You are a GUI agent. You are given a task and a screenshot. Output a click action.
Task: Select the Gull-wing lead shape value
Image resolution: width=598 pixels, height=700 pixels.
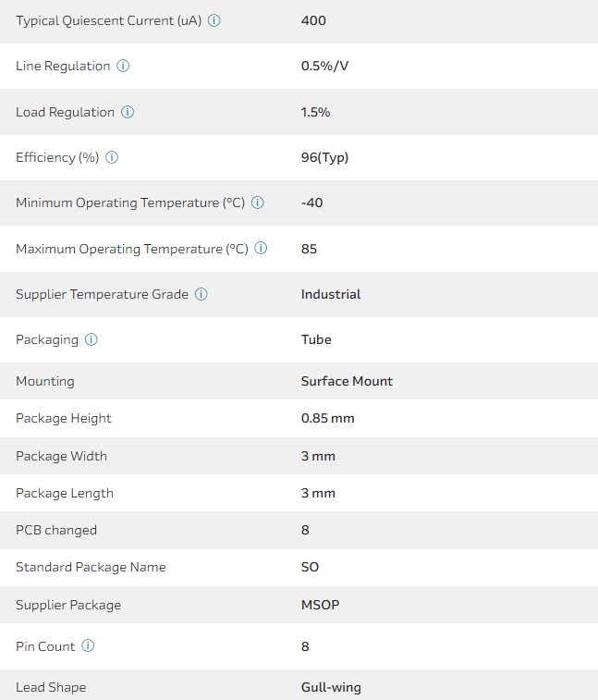pyautogui.click(x=331, y=687)
